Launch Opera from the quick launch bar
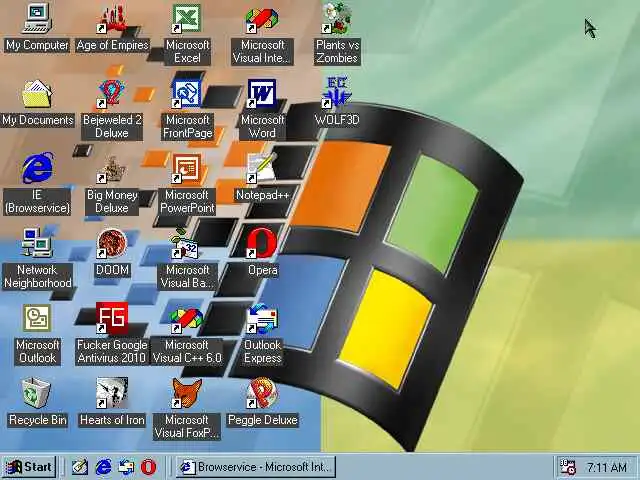640x480 pixels. (x=149, y=467)
